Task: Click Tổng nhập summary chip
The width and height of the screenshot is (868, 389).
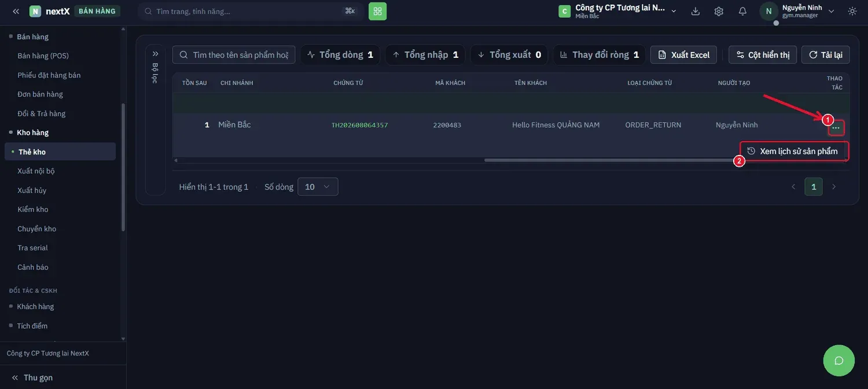Action: point(425,55)
